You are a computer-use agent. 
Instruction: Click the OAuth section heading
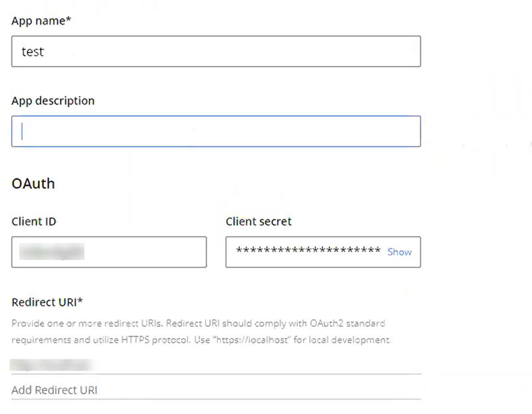point(33,183)
